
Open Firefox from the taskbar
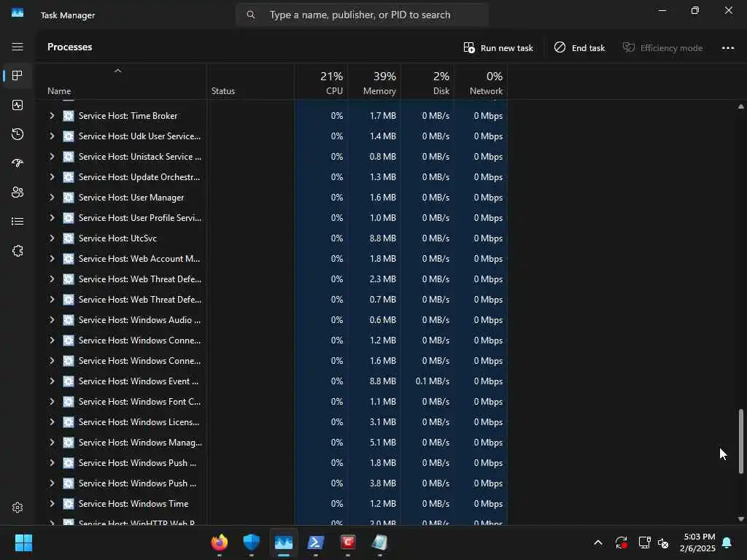[220, 542]
